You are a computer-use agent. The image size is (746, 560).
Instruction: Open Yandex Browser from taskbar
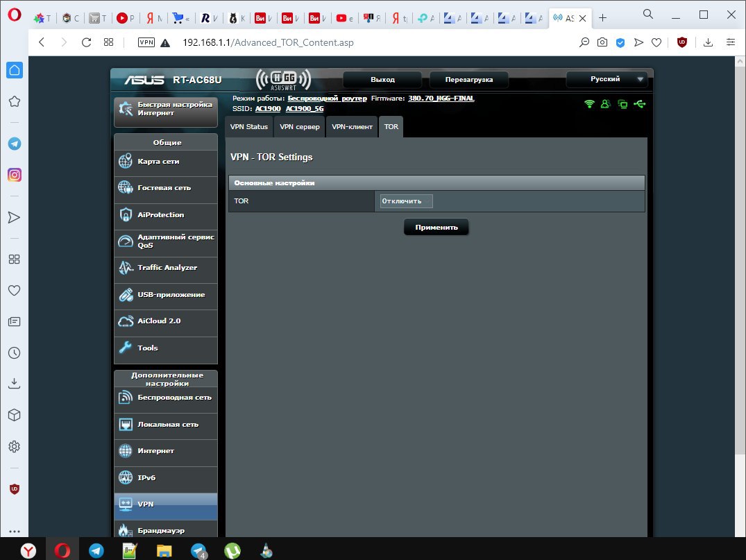click(28, 550)
